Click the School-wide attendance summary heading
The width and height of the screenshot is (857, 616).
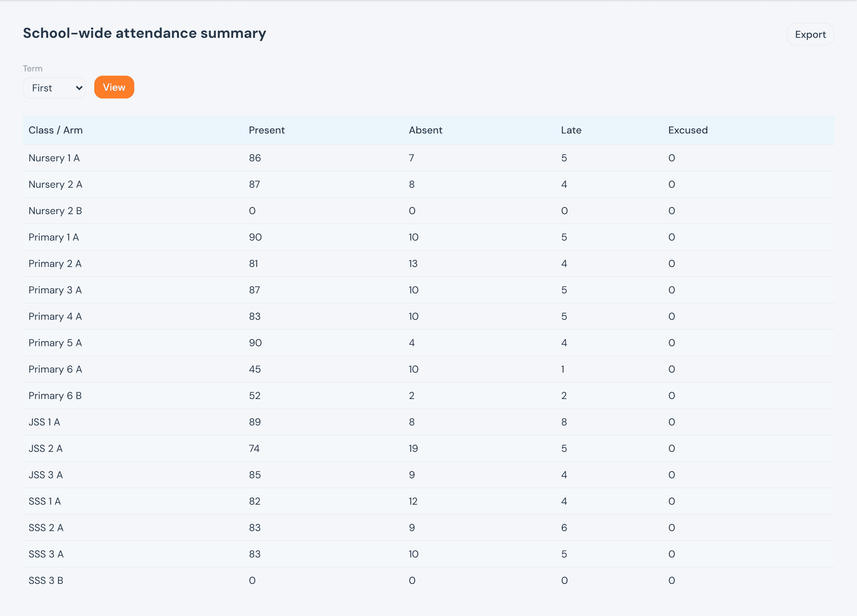(145, 33)
